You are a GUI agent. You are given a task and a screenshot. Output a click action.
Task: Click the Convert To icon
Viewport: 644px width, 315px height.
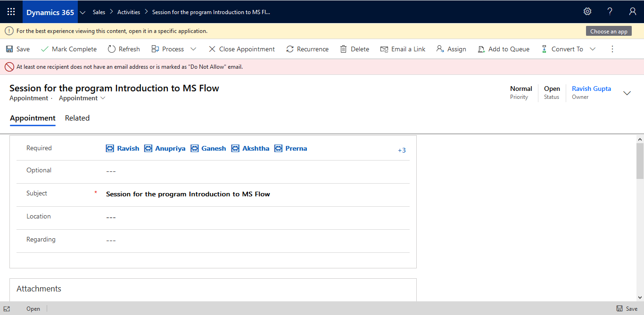(544, 49)
